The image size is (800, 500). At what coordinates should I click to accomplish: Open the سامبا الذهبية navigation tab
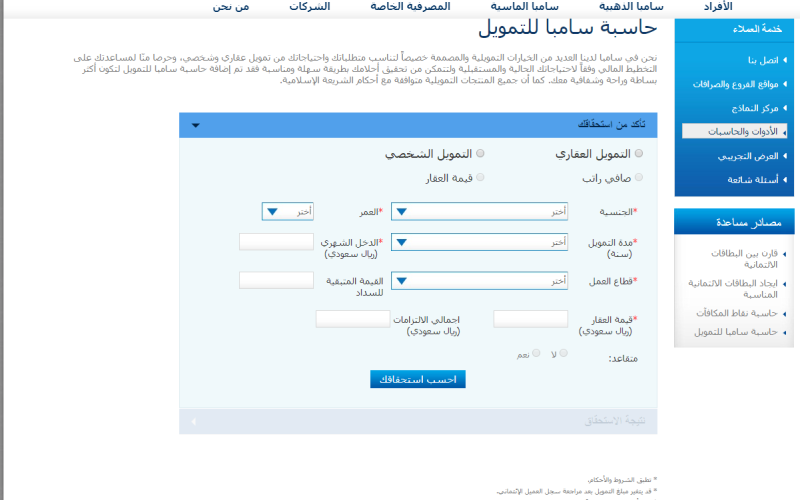click(631, 7)
